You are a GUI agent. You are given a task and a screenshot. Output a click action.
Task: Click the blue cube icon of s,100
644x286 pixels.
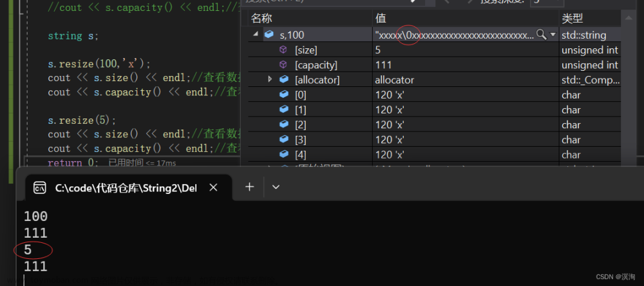tap(269, 35)
